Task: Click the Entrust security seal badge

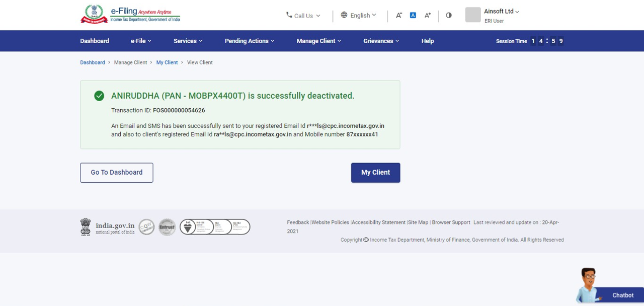Action: coord(167,227)
